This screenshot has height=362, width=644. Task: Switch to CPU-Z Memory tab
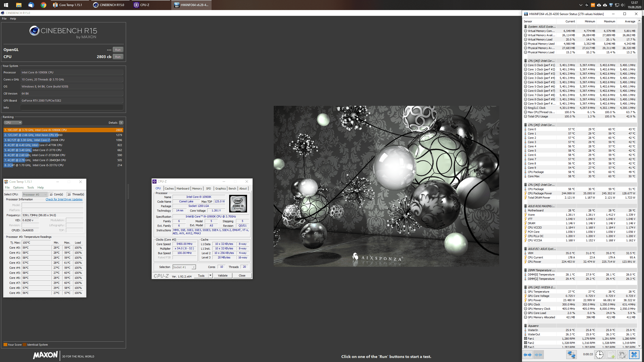[197, 189]
